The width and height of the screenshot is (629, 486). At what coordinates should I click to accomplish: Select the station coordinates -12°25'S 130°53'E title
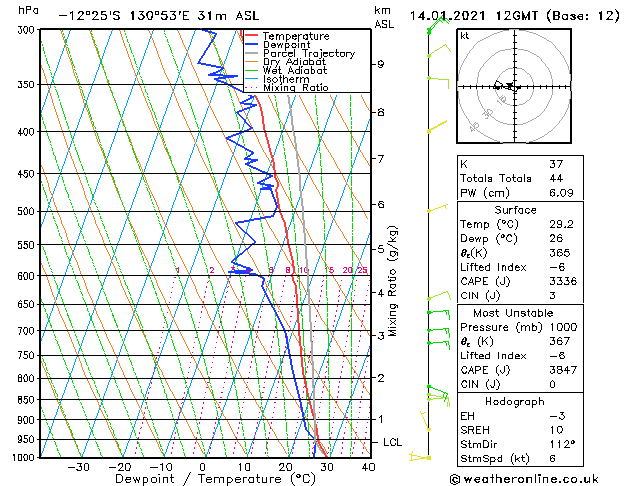click(158, 16)
